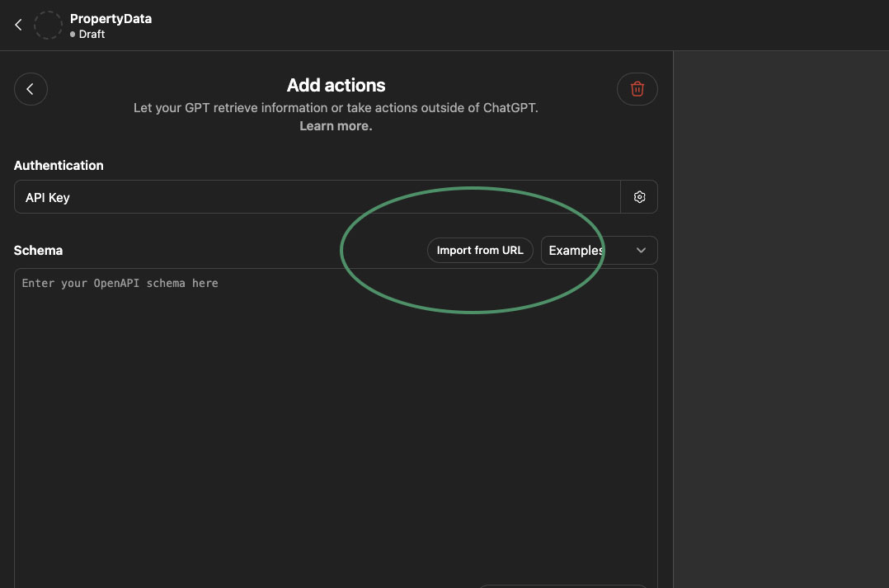
Task: Click the grey status dot beside Draft
Action: tap(73, 35)
